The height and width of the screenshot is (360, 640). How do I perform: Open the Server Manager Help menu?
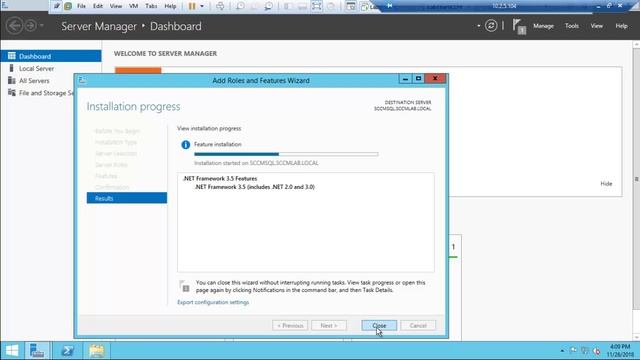tap(621, 26)
